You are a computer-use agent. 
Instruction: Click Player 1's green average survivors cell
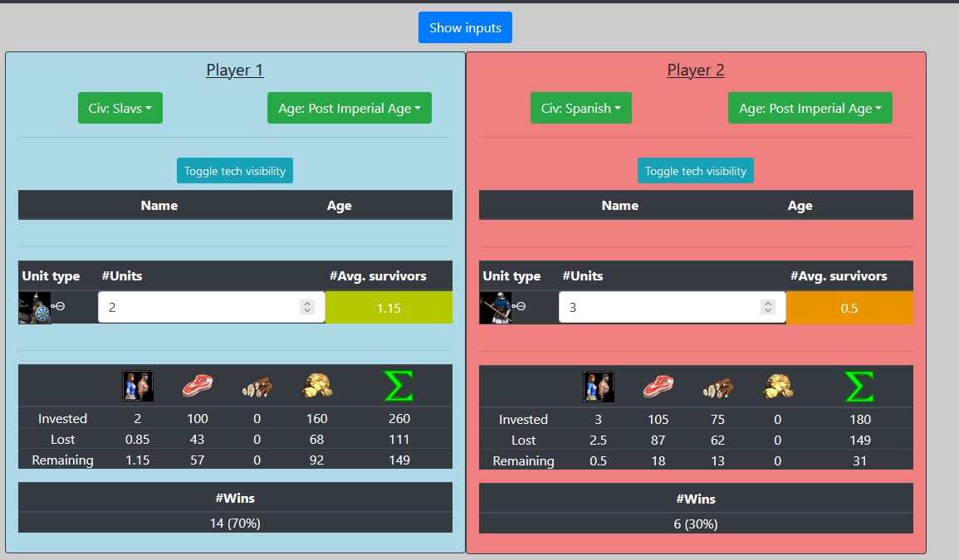coord(389,308)
